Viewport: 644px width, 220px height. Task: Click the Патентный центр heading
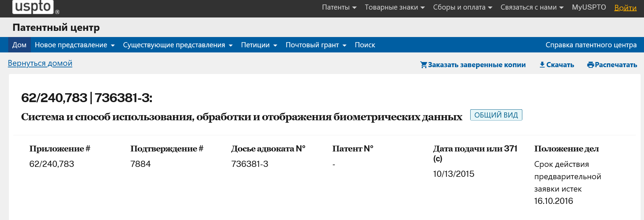[x=56, y=27]
